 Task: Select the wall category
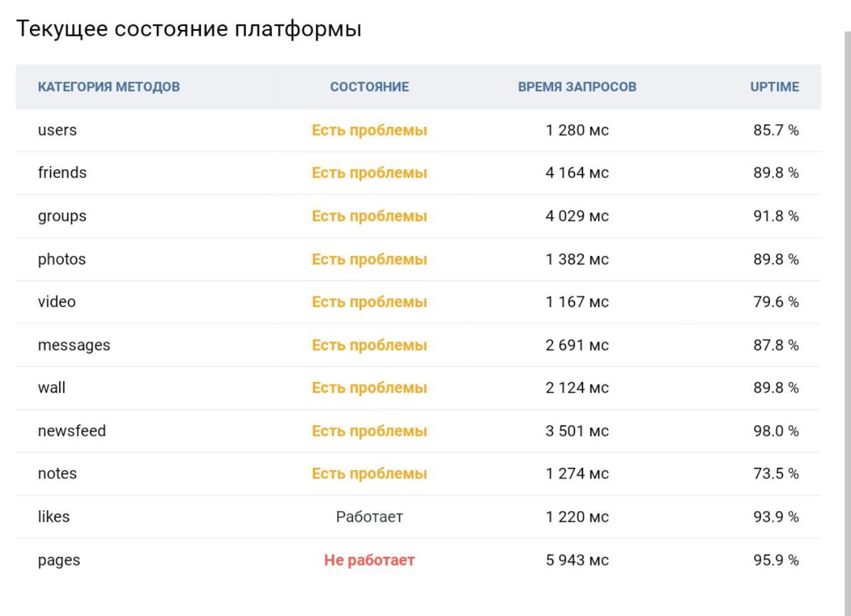[x=51, y=387]
